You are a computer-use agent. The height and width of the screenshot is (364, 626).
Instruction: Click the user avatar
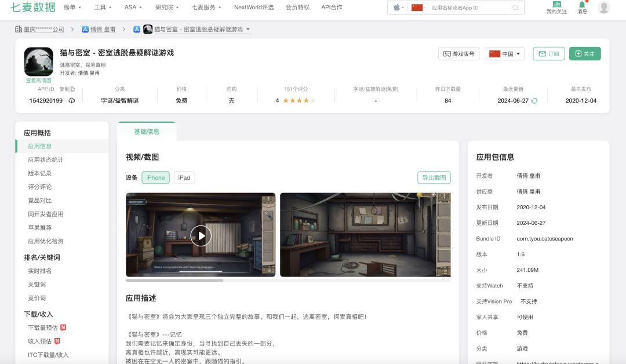(603, 7)
